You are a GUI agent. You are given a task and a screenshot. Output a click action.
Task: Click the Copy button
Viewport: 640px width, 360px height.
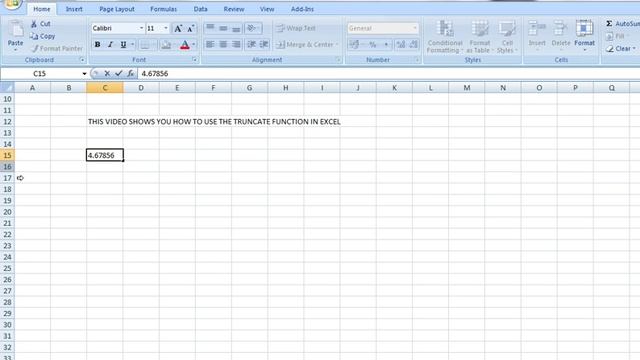click(42, 36)
